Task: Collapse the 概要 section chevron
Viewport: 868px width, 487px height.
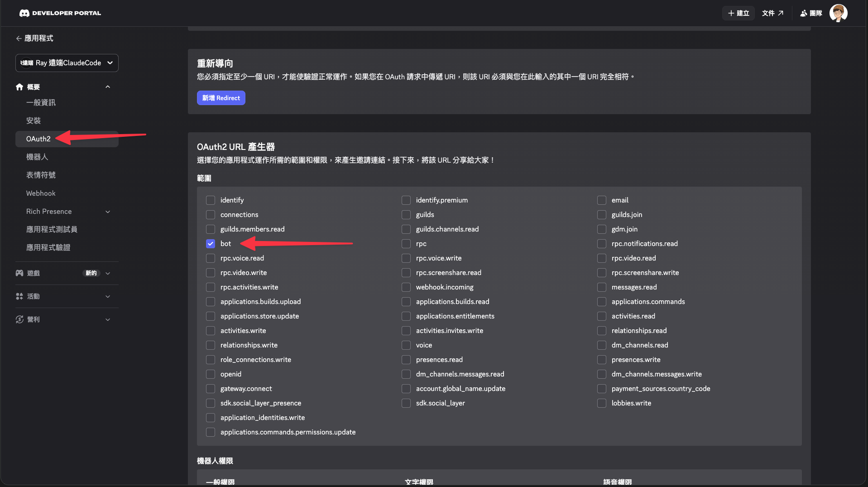Action: 108,87
